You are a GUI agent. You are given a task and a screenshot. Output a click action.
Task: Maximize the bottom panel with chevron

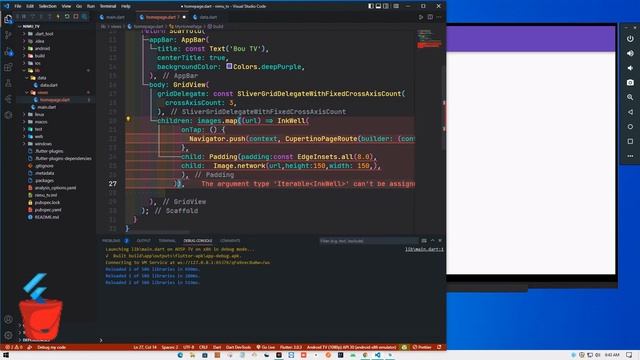click(x=432, y=241)
